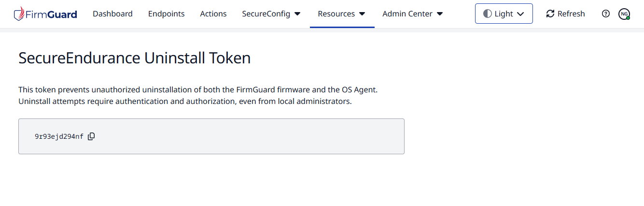Click the green online status dot

[x=628, y=18]
